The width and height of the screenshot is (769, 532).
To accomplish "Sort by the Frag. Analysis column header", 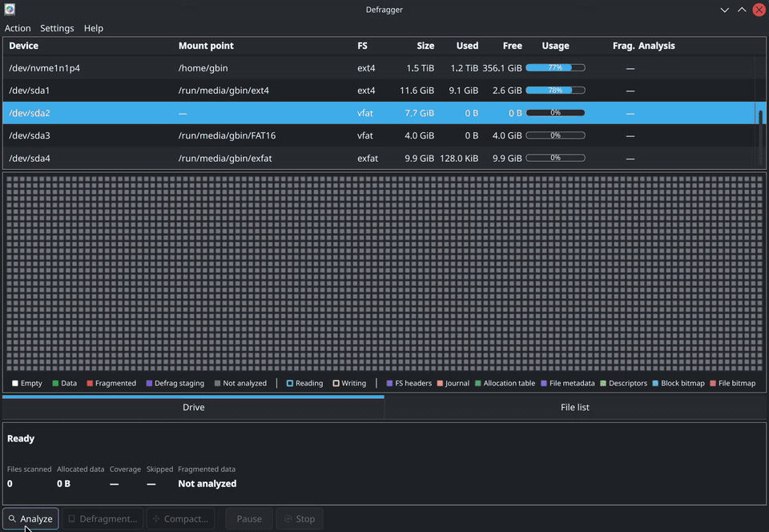I will (643, 46).
